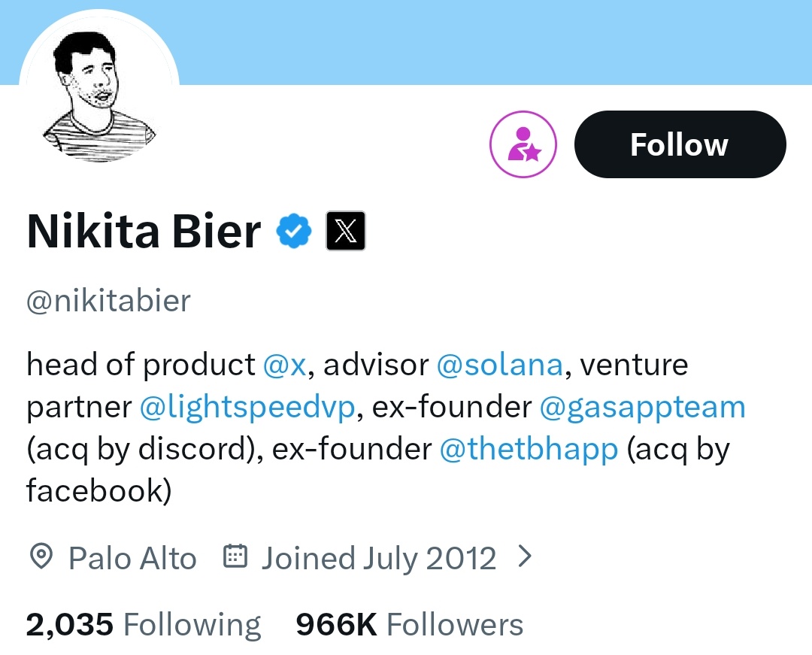
Task: Click the purple subscribe person-star icon
Action: 523,144
